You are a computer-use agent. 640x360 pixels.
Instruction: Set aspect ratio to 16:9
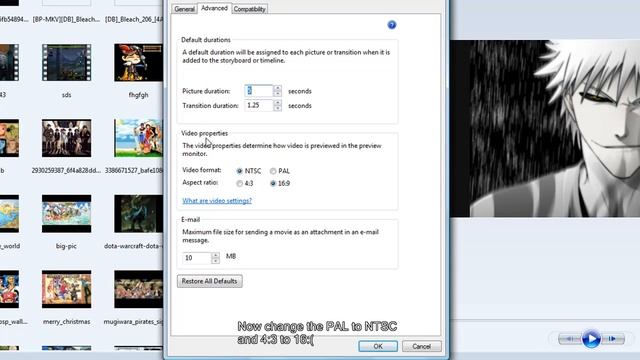273,184
